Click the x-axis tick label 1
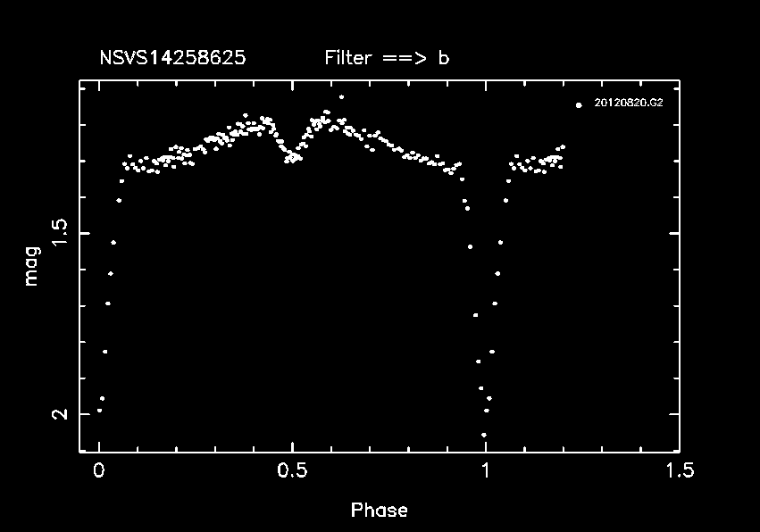Screen dimensions: 760x532 486,470
